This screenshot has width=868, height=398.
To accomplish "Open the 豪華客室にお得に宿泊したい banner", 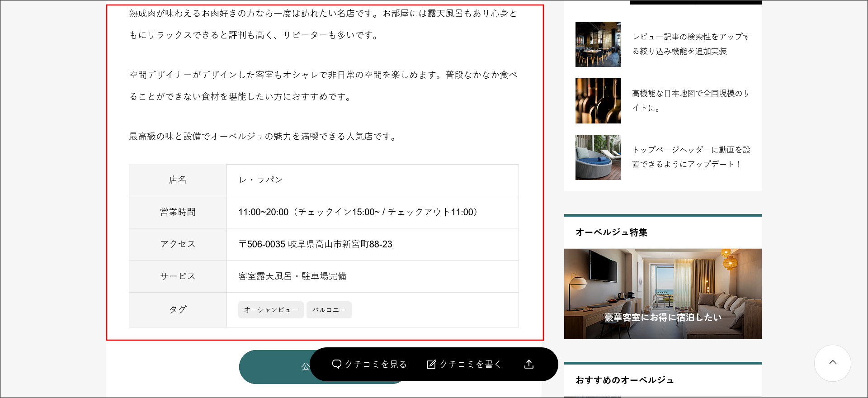I will [x=663, y=294].
